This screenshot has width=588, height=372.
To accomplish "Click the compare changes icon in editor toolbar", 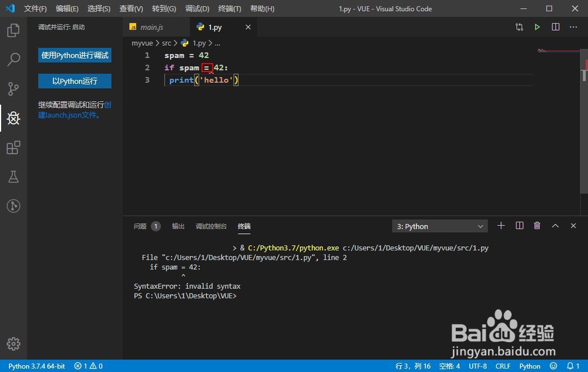I will [519, 27].
